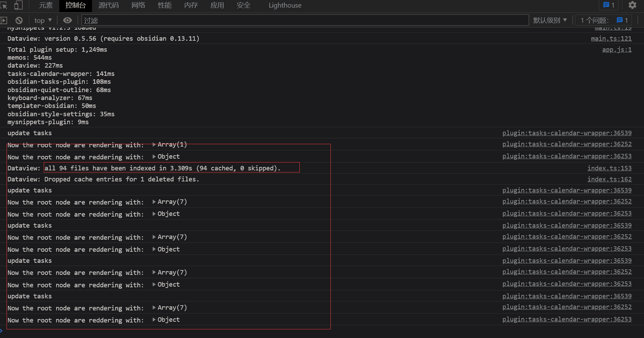Switch to the 元素 tab
This screenshot has height=338, width=644.
46,6
